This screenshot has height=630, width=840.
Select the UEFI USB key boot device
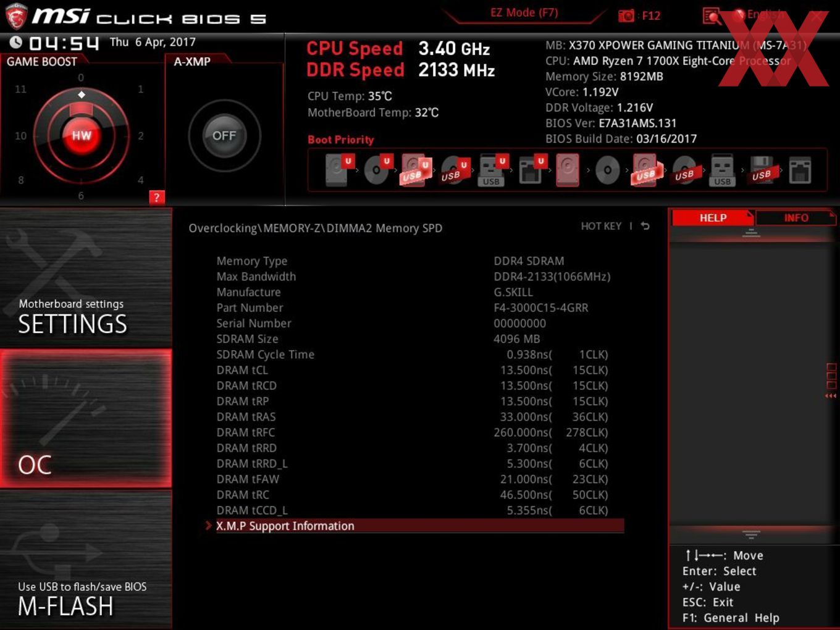pos(492,170)
